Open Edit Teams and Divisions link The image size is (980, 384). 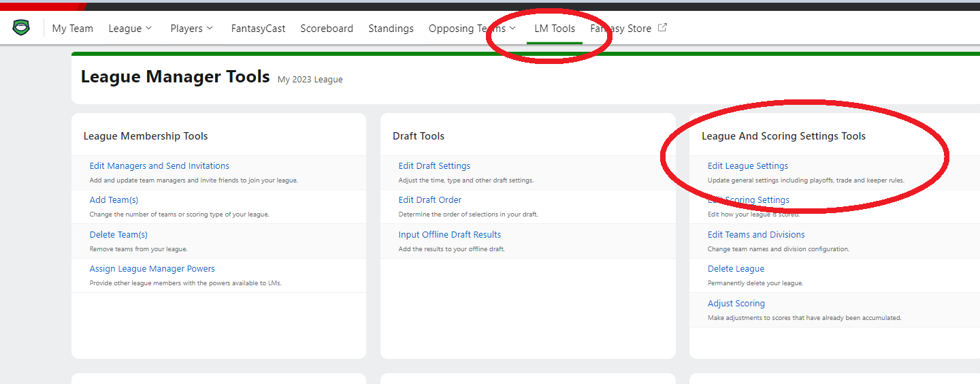756,234
